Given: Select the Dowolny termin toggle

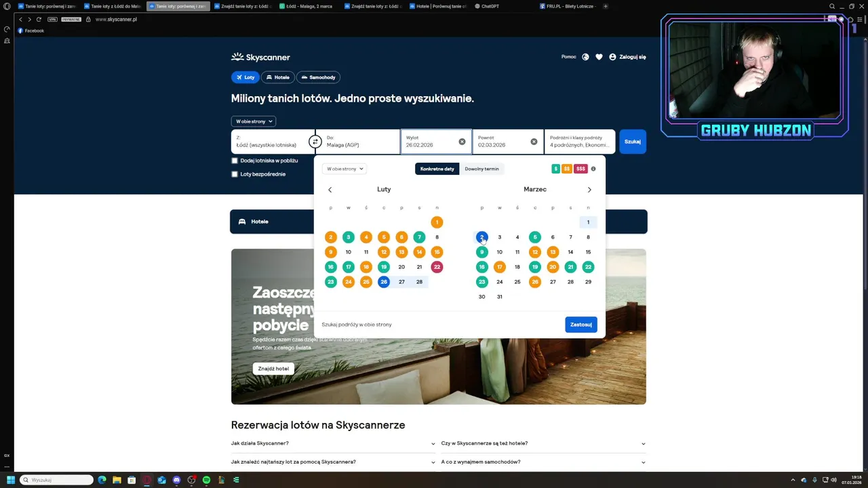Looking at the screenshot, I should pos(481,169).
